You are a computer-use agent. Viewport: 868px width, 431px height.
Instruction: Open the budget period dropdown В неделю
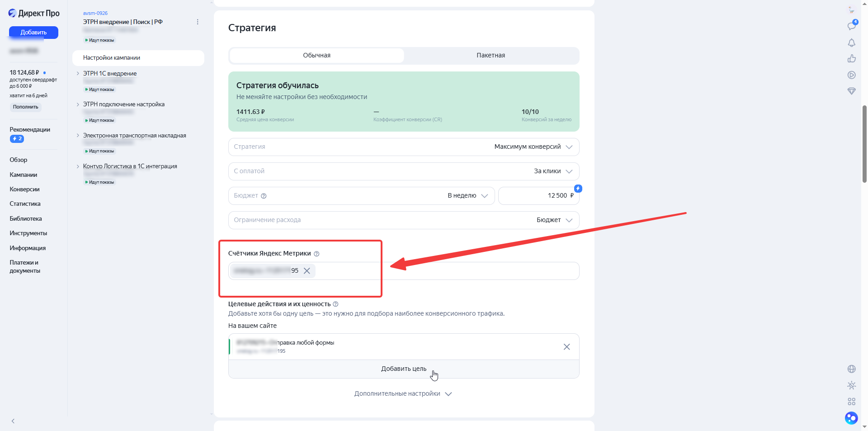pyautogui.click(x=361, y=196)
